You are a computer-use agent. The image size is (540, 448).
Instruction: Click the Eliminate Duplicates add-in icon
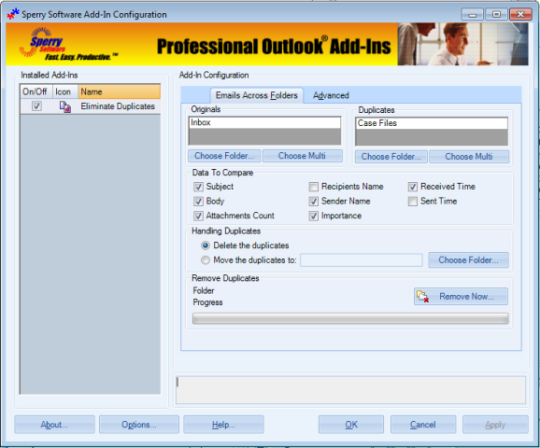point(65,107)
